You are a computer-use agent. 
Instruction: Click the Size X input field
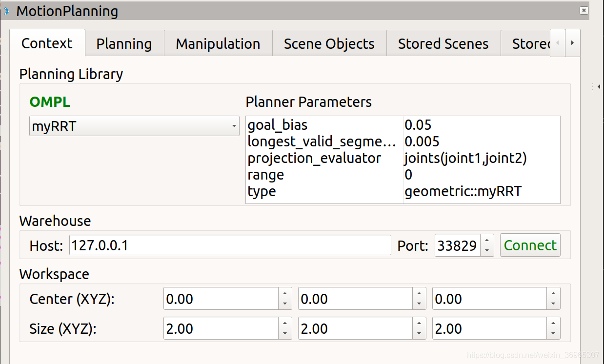(221, 329)
